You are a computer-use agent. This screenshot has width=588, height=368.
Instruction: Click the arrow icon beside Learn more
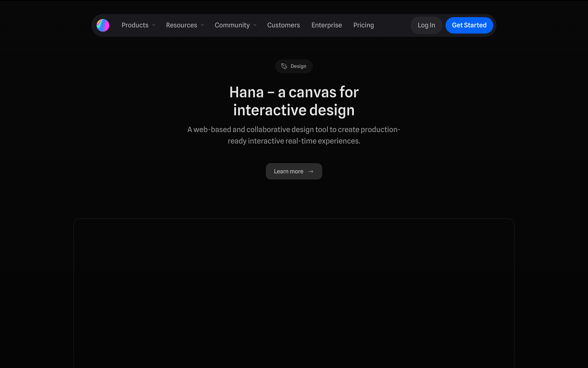click(x=311, y=172)
